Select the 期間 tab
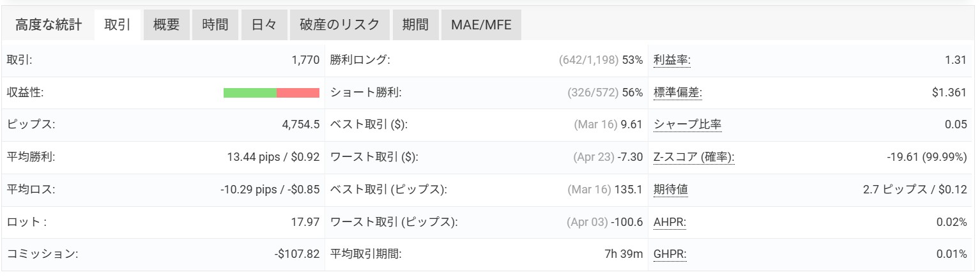This screenshot has width=980, height=277. pyautogui.click(x=415, y=25)
